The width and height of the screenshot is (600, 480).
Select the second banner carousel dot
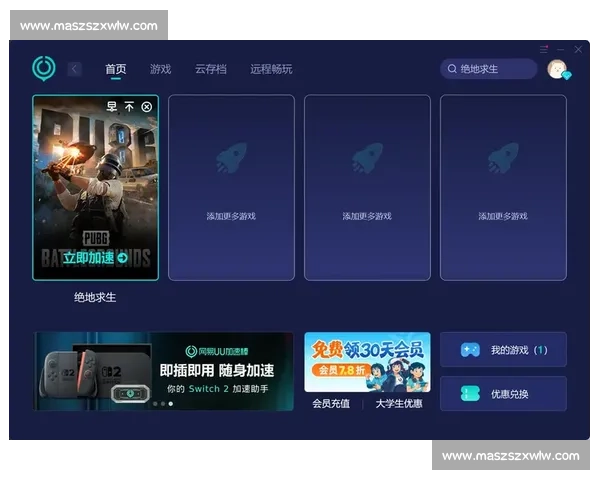point(163,404)
